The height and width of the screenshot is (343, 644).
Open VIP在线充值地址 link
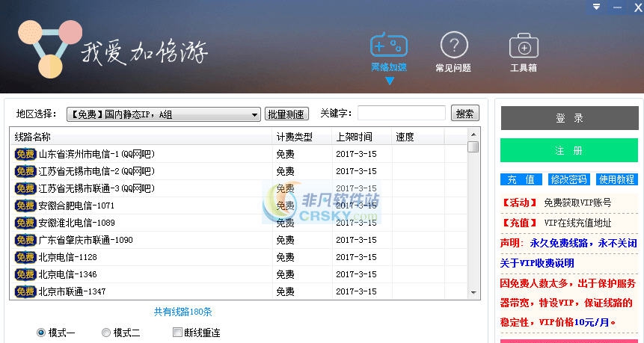[577, 223]
